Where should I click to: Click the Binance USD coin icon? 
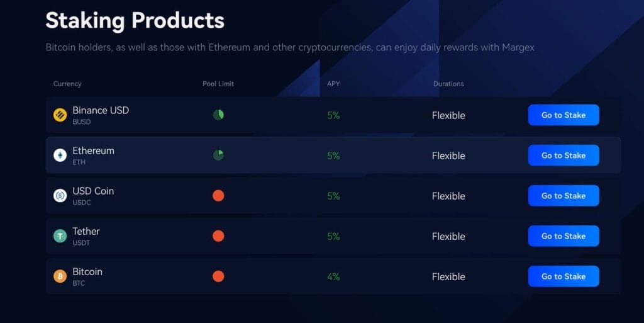(x=60, y=115)
